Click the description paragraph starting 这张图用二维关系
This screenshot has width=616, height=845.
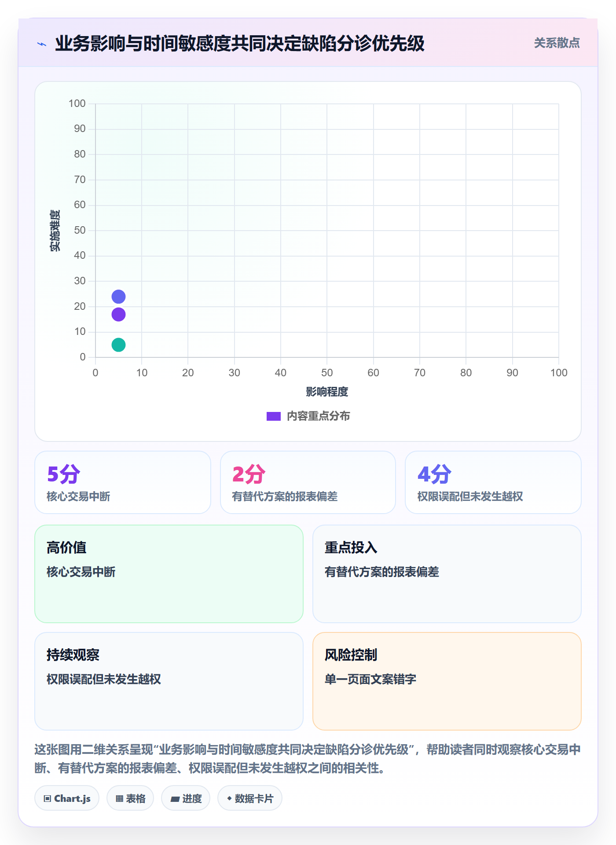[308, 759]
